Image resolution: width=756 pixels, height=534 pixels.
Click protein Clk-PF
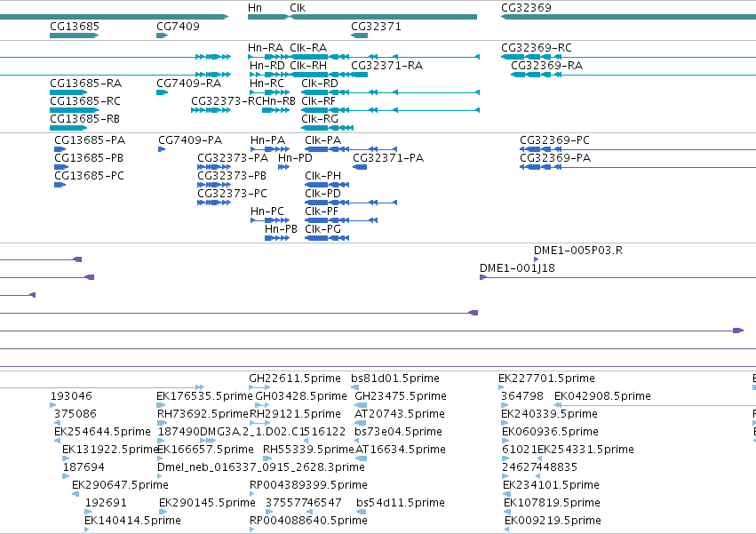(322, 211)
